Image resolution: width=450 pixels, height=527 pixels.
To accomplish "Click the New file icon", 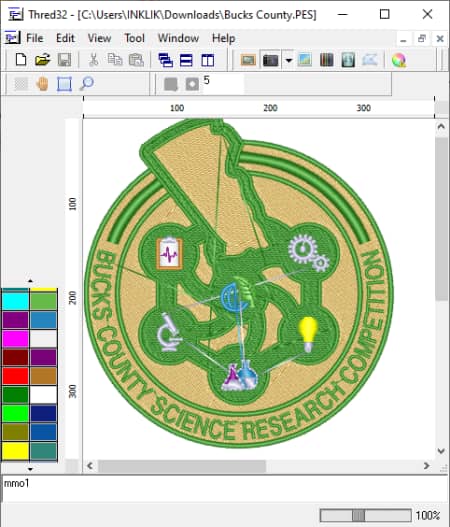I will (21, 60).
